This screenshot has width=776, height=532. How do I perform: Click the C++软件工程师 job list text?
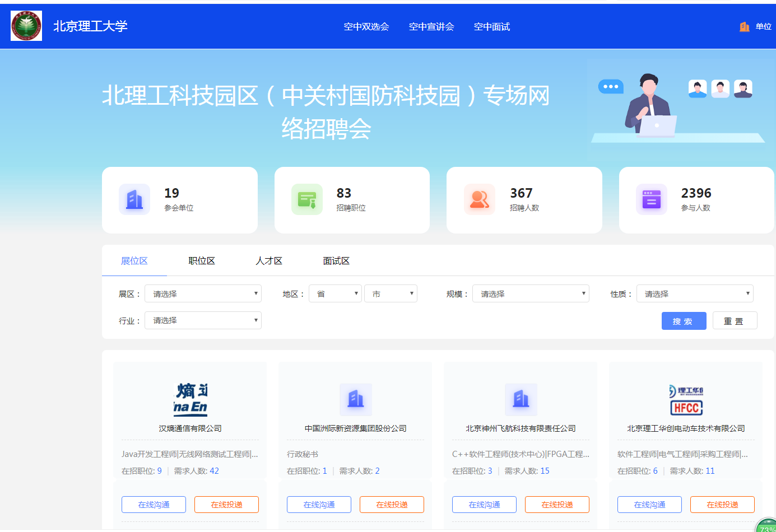(x=521, y=454)
